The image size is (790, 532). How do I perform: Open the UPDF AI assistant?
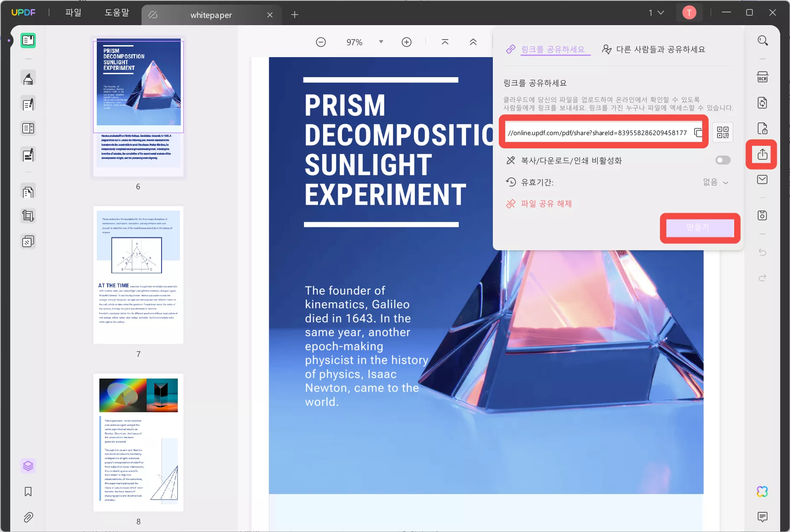762,492
